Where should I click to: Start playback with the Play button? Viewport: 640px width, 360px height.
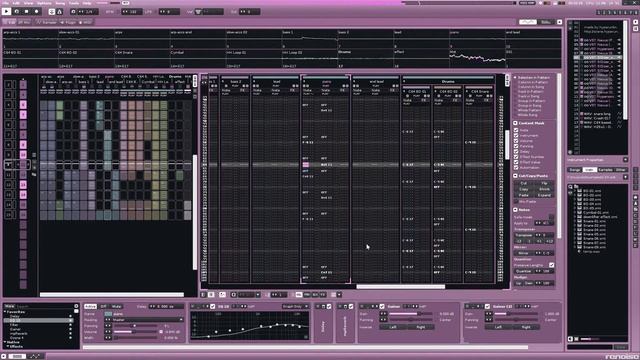coord(6,11)
